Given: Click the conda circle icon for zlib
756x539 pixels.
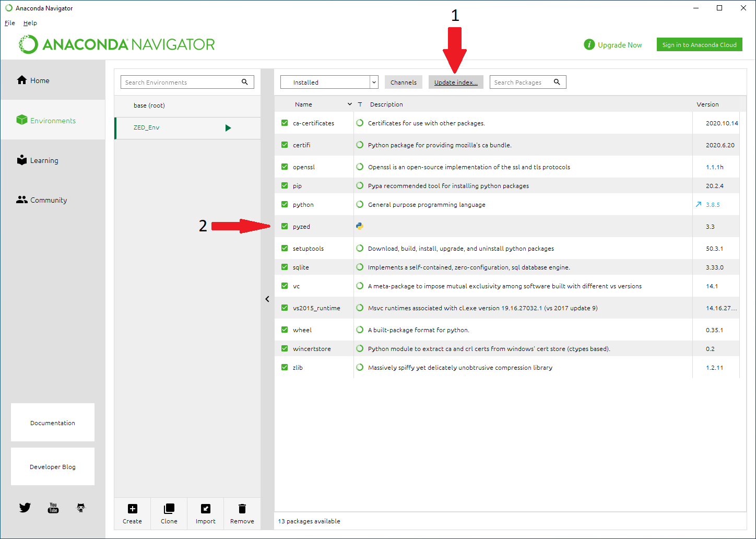Looking at the screenshot, I should (360, 368).
